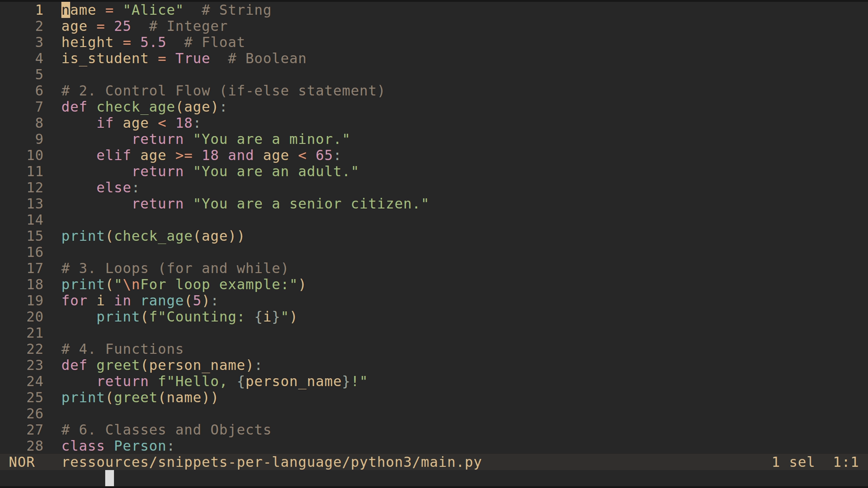Click the comment '# 4. Functions'
Viewport: 868px width, 488px height.
point(122,348)
